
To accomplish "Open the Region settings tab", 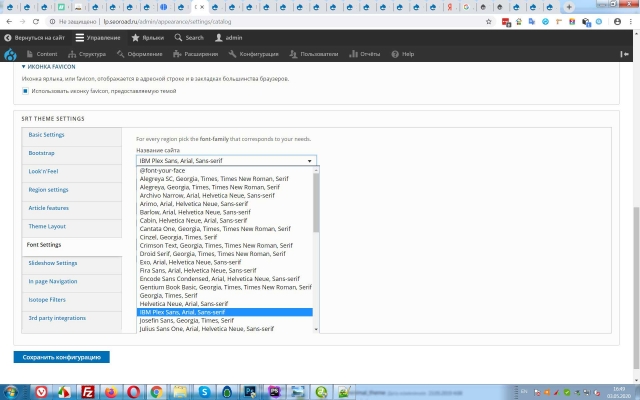I will [x=48, y=189].
